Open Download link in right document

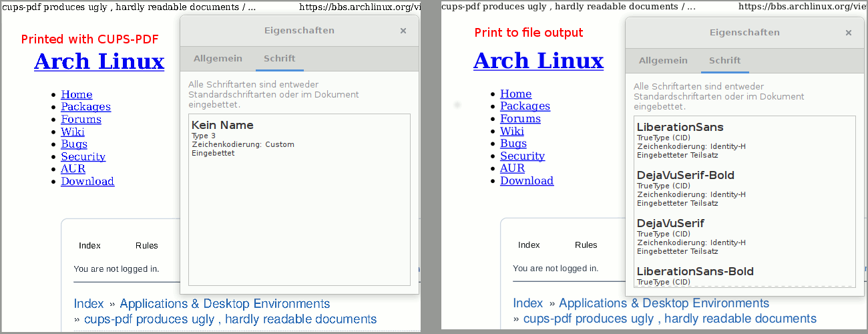point(527,181)
